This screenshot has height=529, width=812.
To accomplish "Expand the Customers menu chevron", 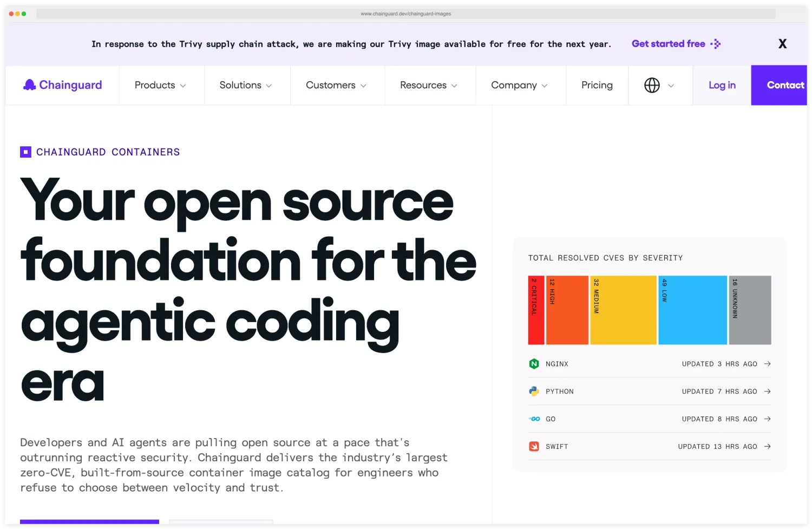I will 363,86.
